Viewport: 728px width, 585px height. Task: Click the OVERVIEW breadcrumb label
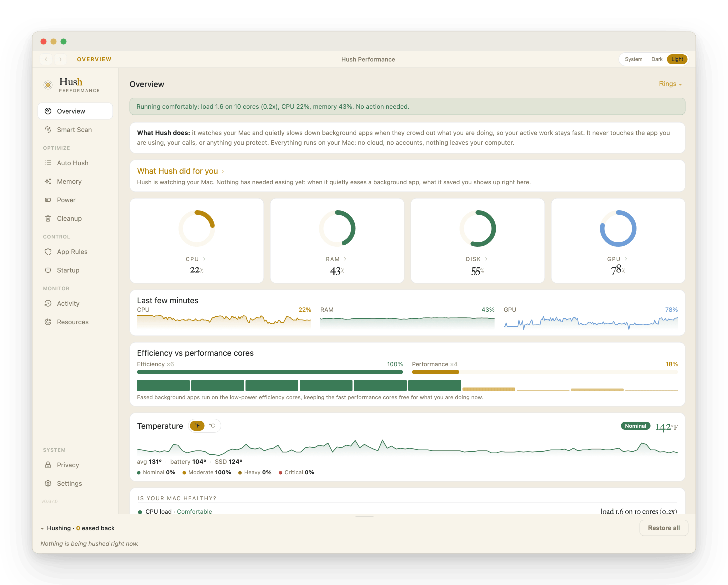click(94, 59)
